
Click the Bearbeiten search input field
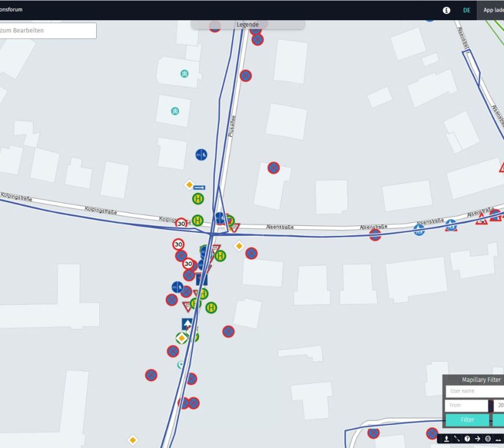click(x=46, y=31)
